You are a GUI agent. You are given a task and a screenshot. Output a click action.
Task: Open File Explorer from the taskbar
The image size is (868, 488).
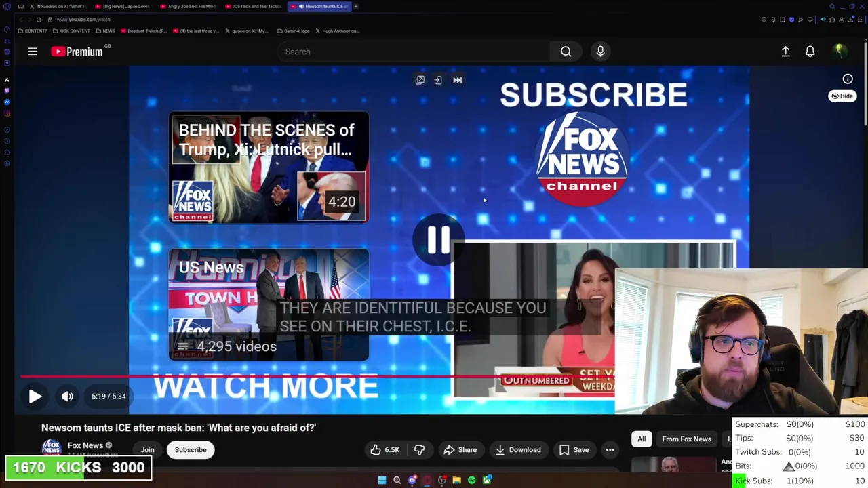point(456,481)
